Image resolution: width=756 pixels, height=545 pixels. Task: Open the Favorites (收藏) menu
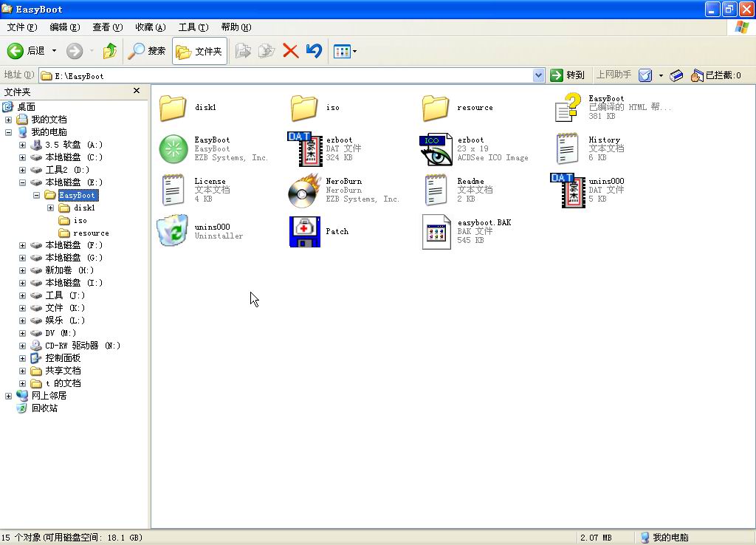click(151, 27)
